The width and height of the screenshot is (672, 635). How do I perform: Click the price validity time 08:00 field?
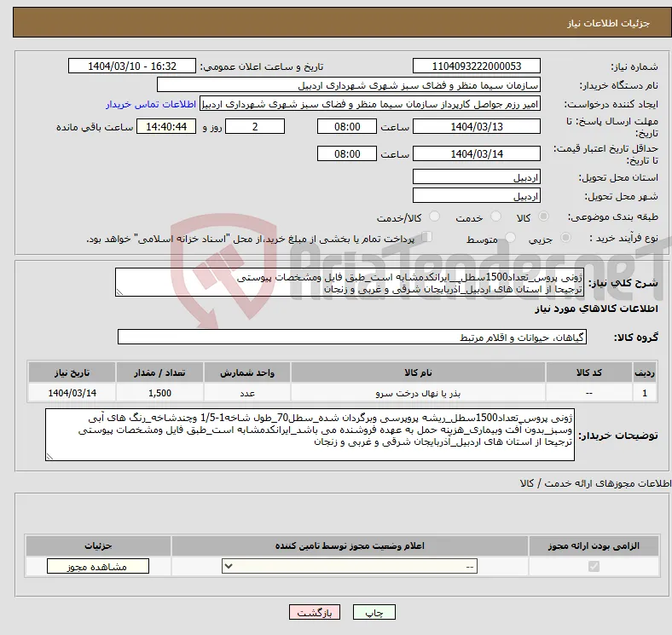[347, 153]
